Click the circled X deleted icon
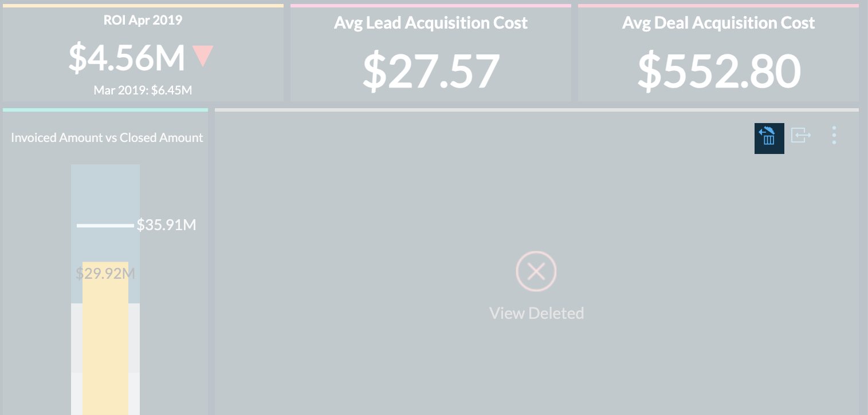868x415 pixels. pos(536,271)
